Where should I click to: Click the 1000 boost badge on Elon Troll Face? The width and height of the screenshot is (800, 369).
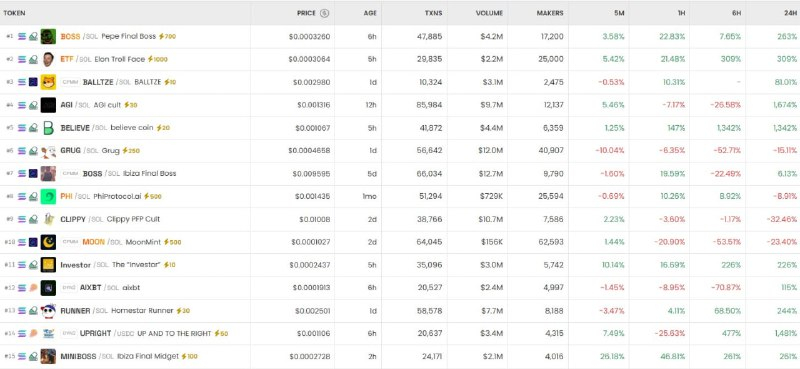(158, 59)
